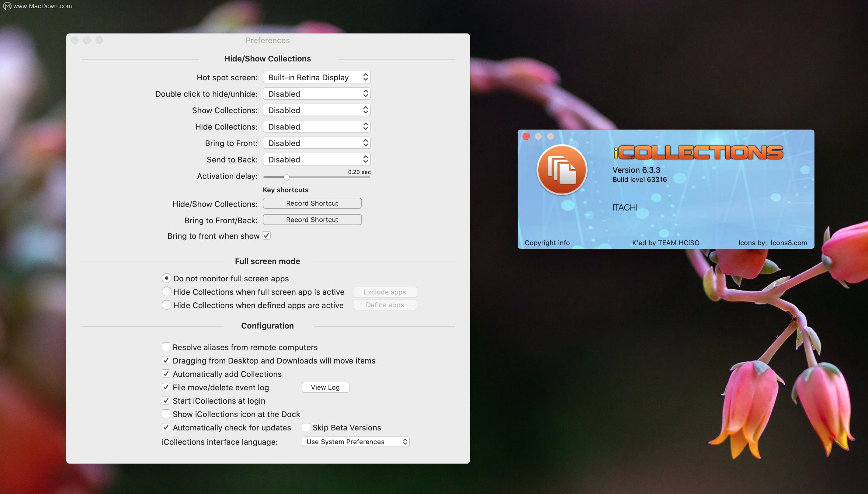Click the Define apps button
Screen dimensions: 868x494
[x=385, y=305]
